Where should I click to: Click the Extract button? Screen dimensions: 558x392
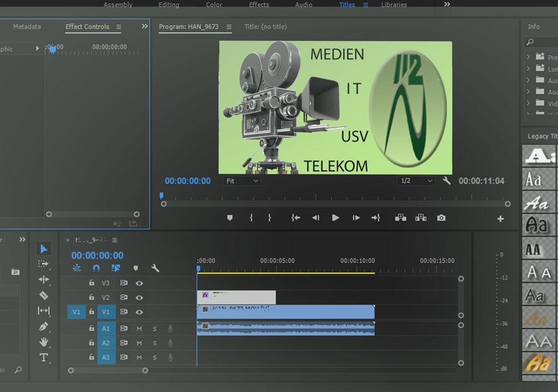(421, 218)
